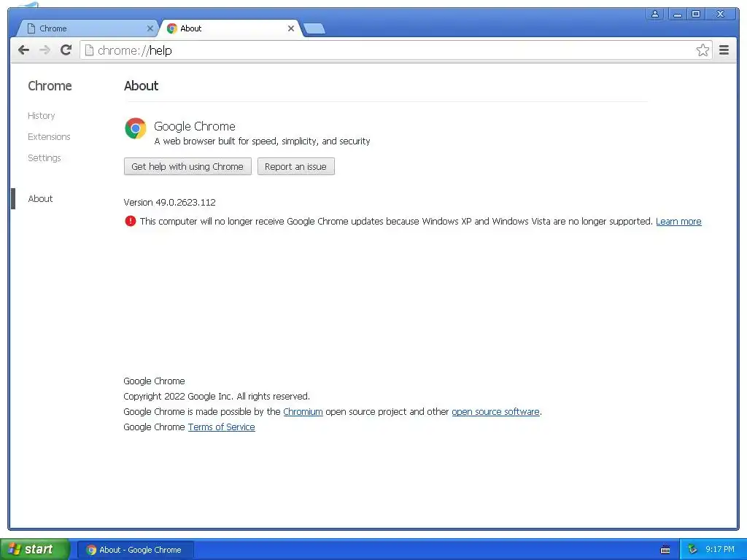Open Settings in the sidebar
This screenshot has height=560, width=747.
44,157
